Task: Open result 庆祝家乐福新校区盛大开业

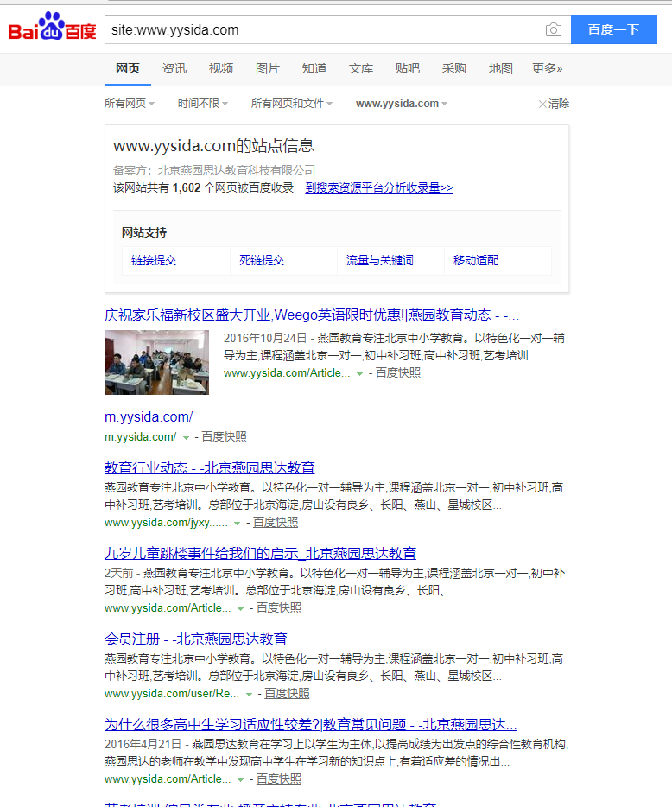Action: click(312, 315)
